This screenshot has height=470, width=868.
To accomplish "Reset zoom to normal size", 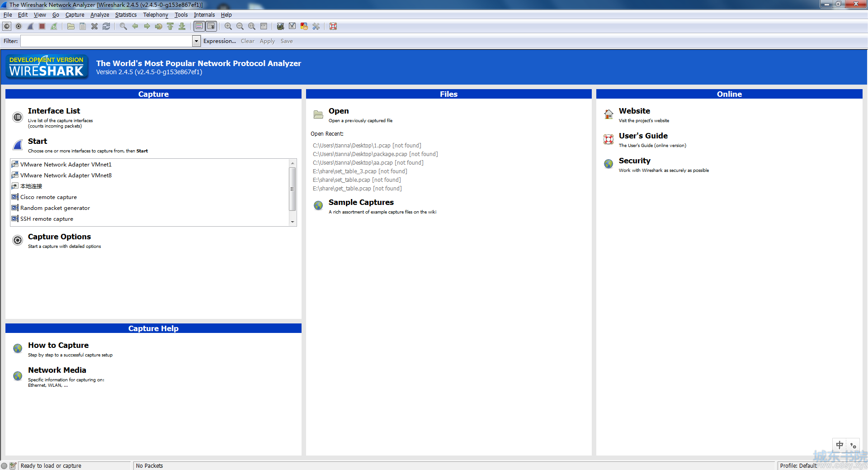I will coord(252,26).
